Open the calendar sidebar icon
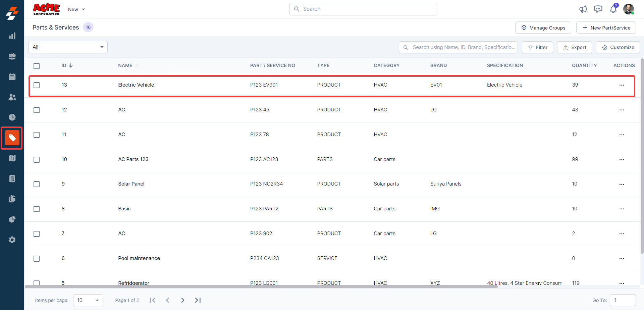This screenshot has width=644, height=310. pyautogui.click(x=12, y=77)
